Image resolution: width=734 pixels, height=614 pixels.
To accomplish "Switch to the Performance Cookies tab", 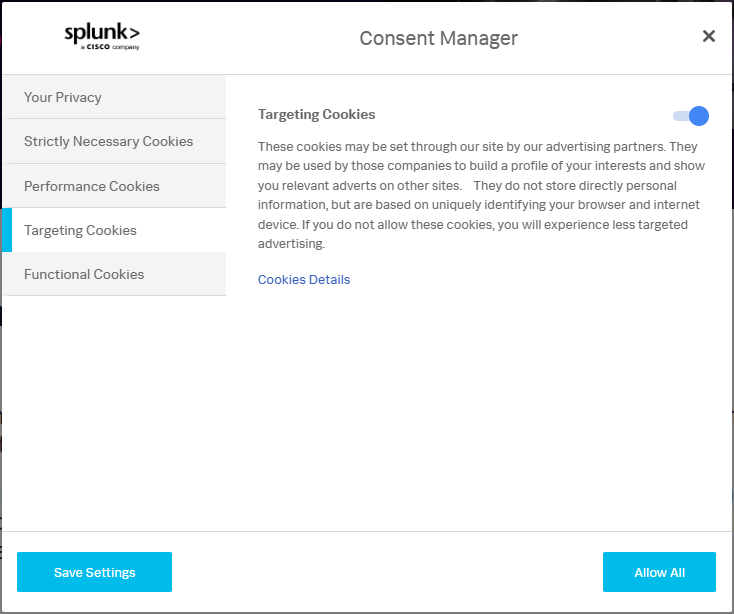I will click(x=114, y=186).
